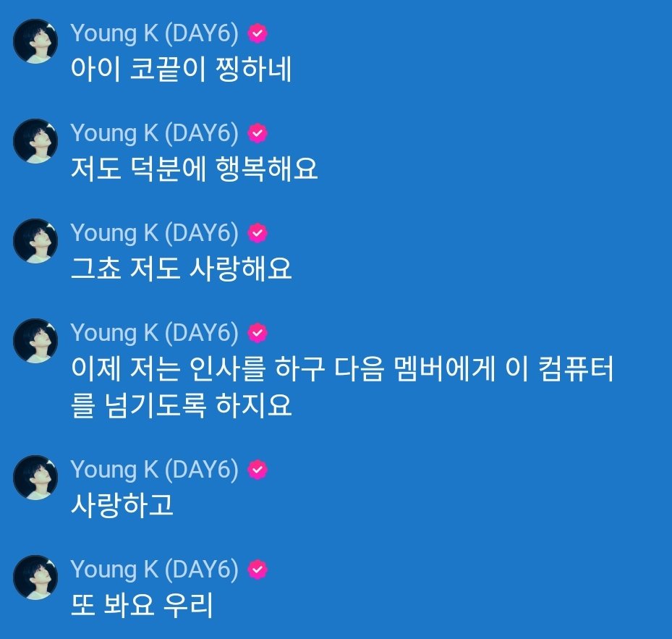Open the profile avatar next to '그쵸 저도 사랑해요'

point(35,240)
